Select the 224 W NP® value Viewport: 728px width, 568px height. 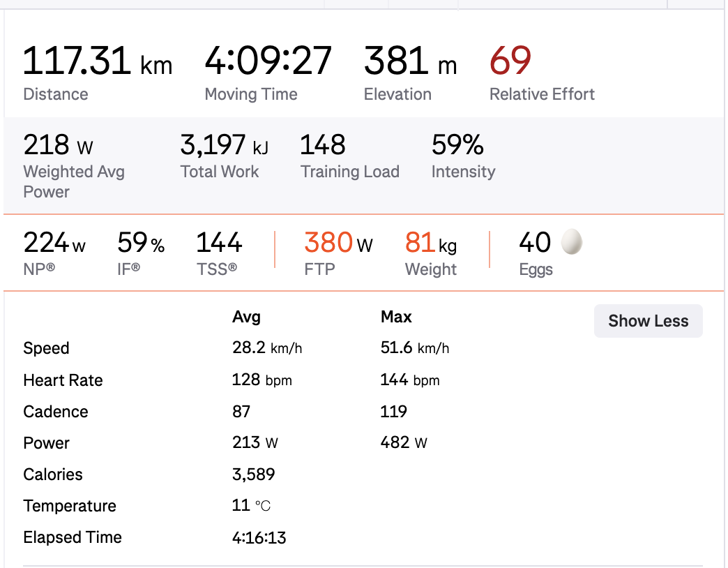[54, 243]
